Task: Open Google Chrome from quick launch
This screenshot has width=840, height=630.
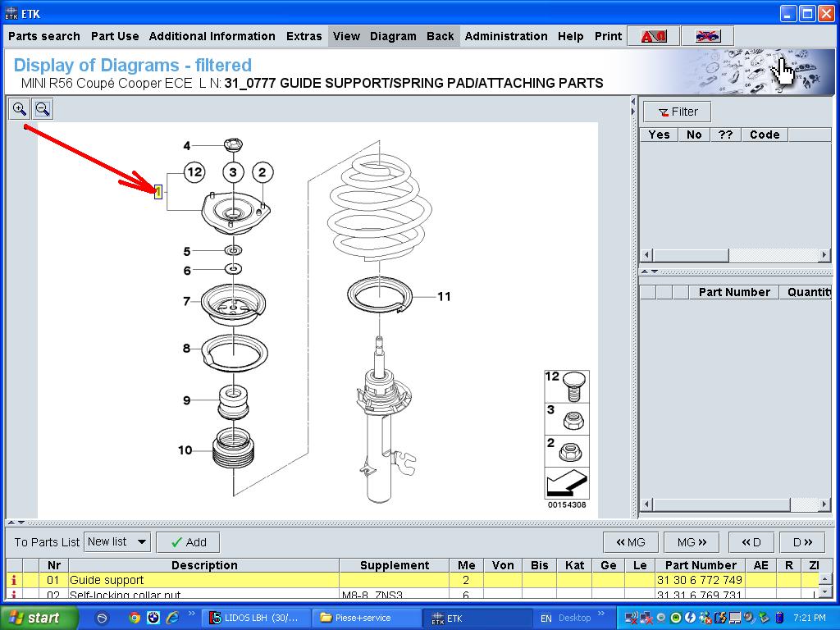Action: coord(135,618)
